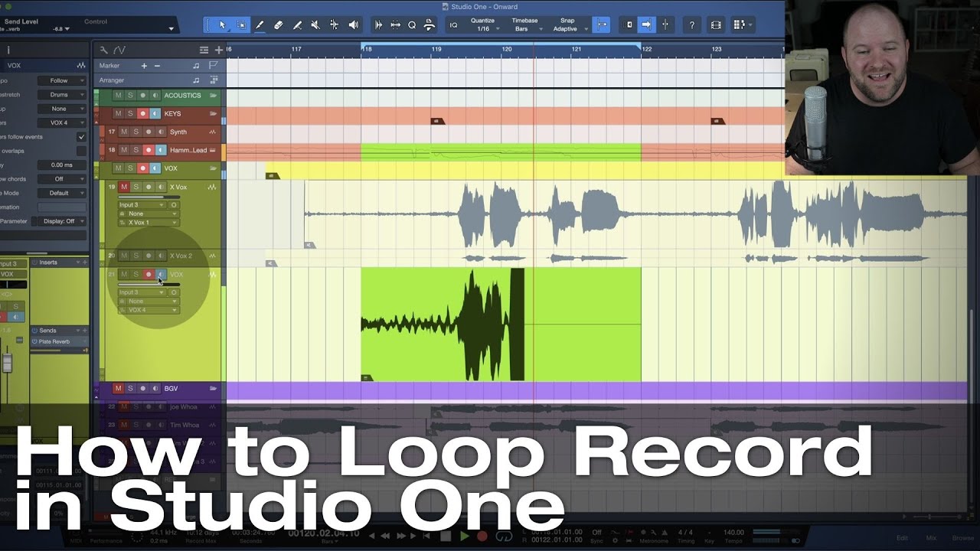Record-arm track 21 VOX
The image size is (980, 551).
point(149,274)
